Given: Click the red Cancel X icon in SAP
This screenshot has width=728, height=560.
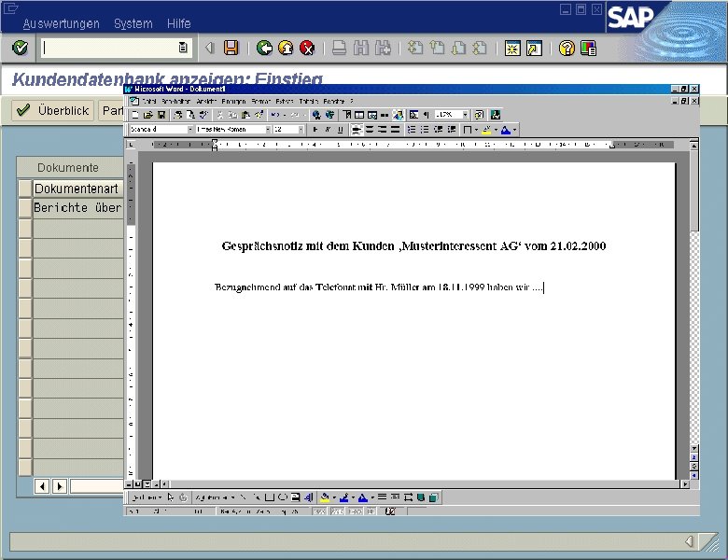Looking at the screenshot, I should 307,48.
